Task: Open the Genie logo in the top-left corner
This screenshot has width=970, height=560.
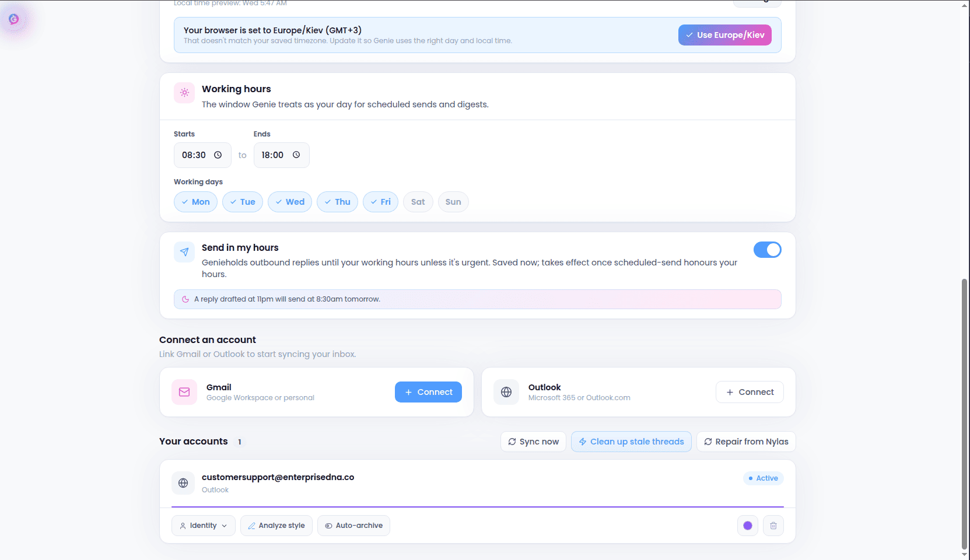Action: point(14,19)
